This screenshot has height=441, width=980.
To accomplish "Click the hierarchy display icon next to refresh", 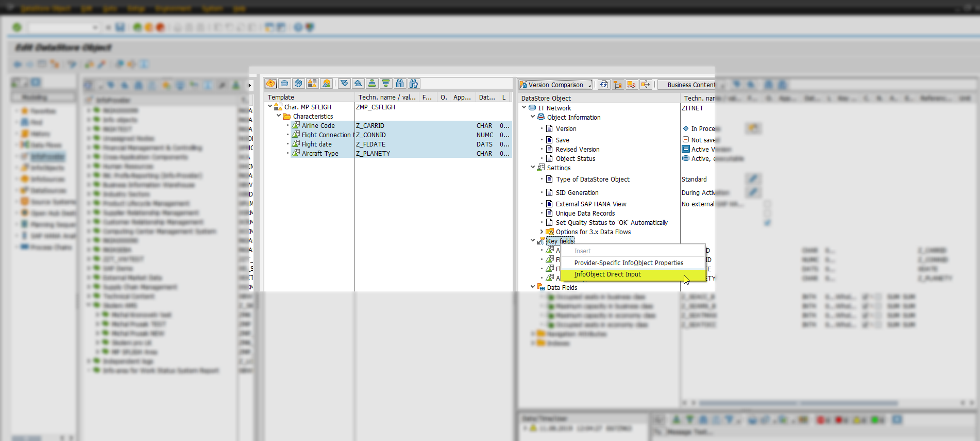I will (x=618, y=85).
